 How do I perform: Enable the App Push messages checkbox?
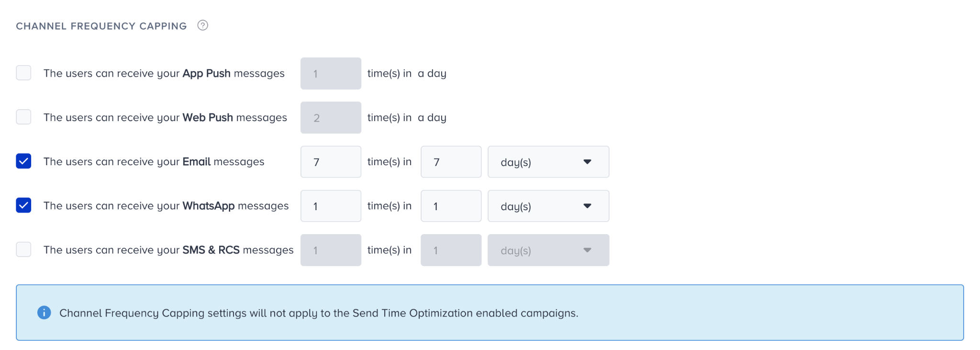(23, 73)
